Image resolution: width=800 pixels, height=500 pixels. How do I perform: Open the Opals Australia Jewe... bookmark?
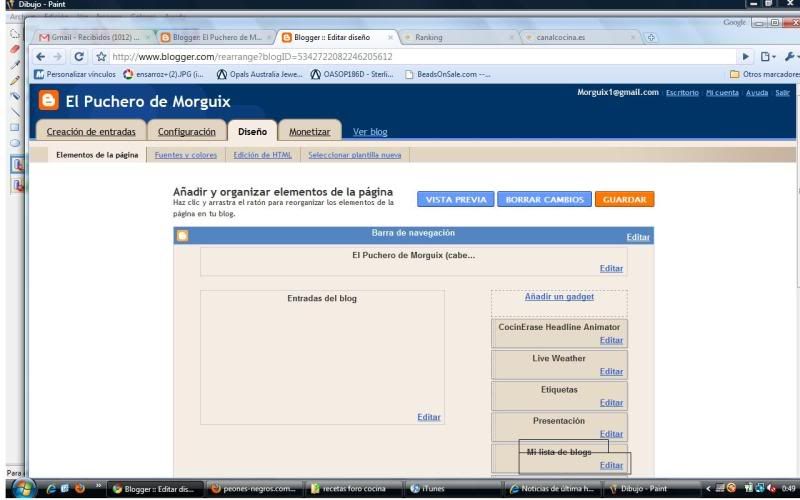(x=259, y=74)
